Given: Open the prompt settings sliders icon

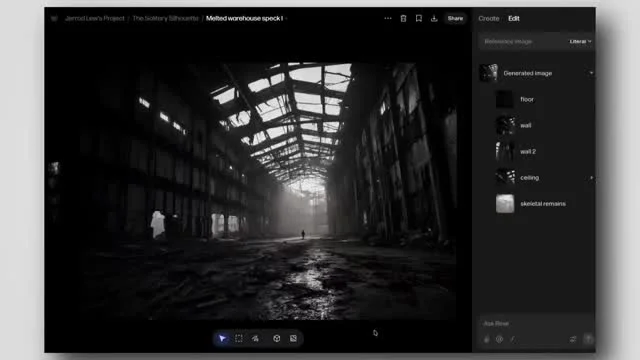Looking at the screenshot, I should click(573, 339).
